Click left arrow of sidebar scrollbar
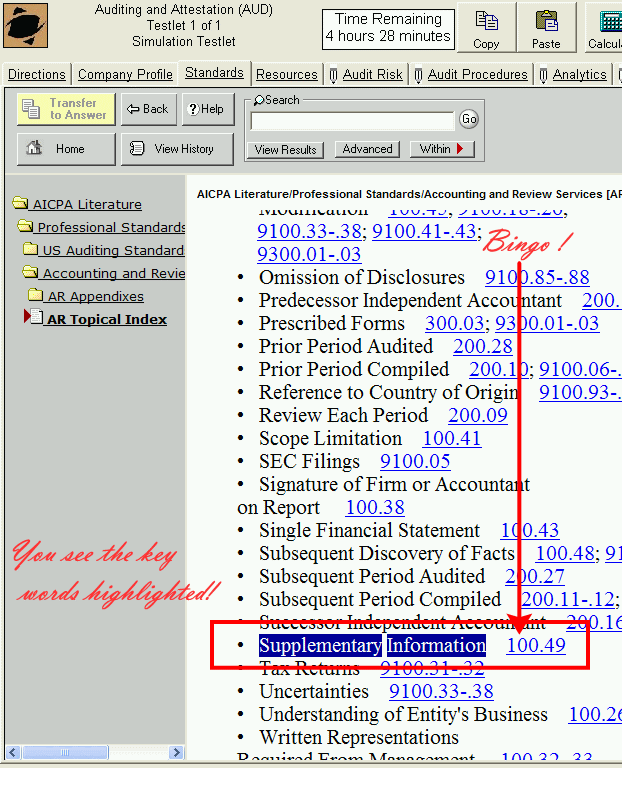Screen dimensions: 622x800 13,753
